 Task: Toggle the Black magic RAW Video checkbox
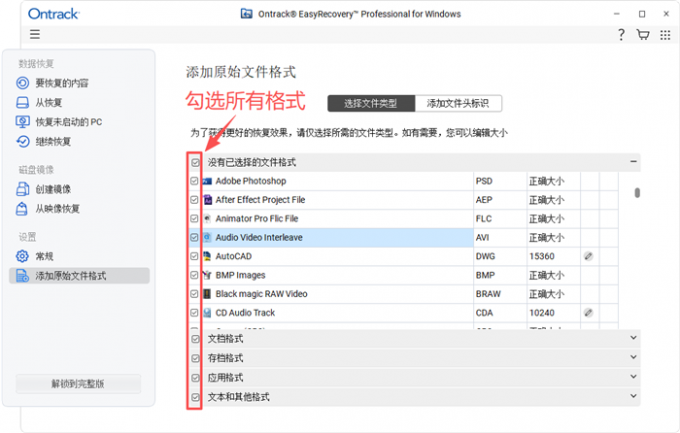coord(194,294)
